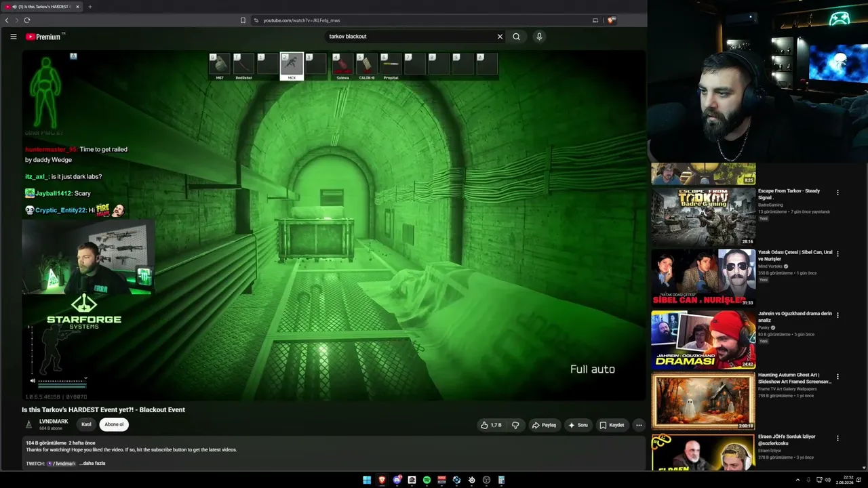The height and width of the screenshot is (488, 868).
Task: Open BadreGaming channel name
Action: tap(770, 205)
